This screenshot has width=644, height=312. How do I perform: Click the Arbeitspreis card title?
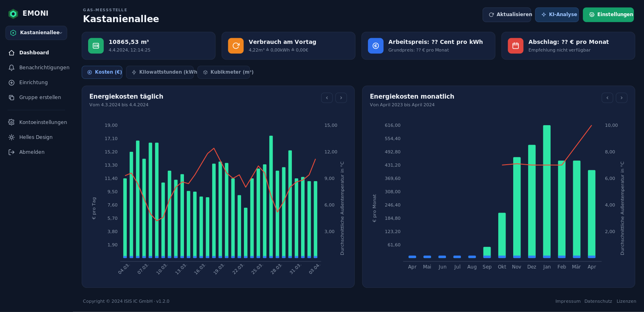(x=436, y=42)
